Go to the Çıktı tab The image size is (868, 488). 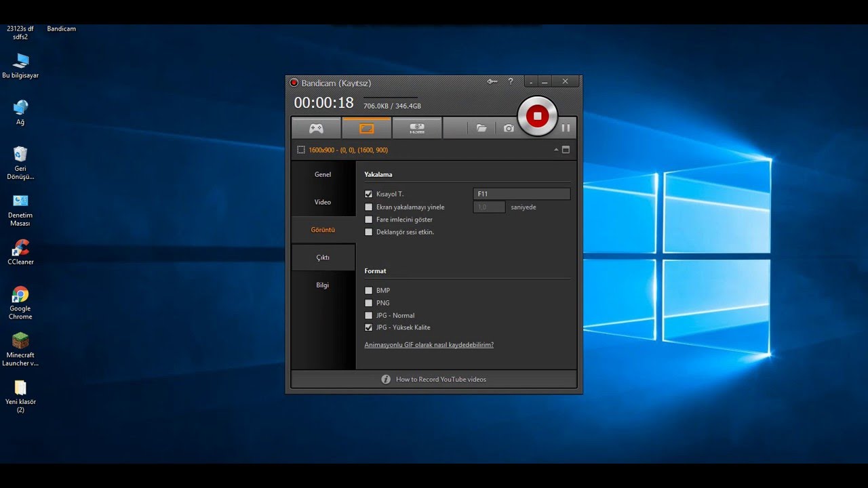coord(323,258)
